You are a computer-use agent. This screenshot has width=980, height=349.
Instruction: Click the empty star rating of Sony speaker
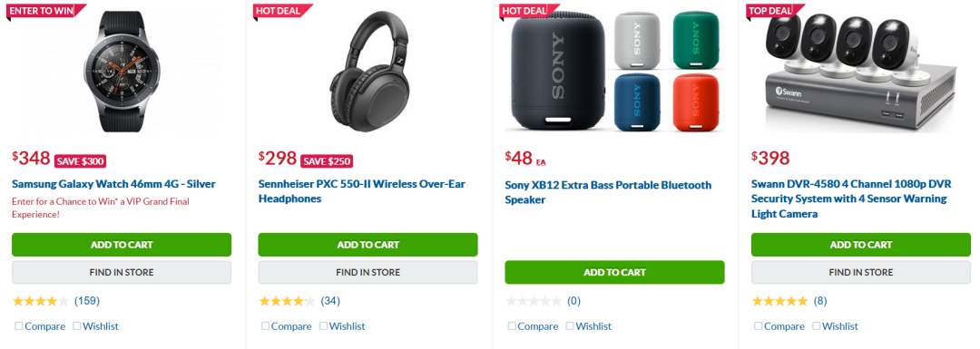tap(534, 301)
